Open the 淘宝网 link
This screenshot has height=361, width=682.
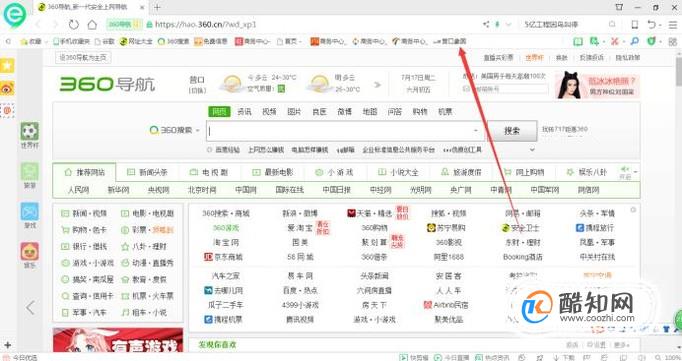coord(226,242)
